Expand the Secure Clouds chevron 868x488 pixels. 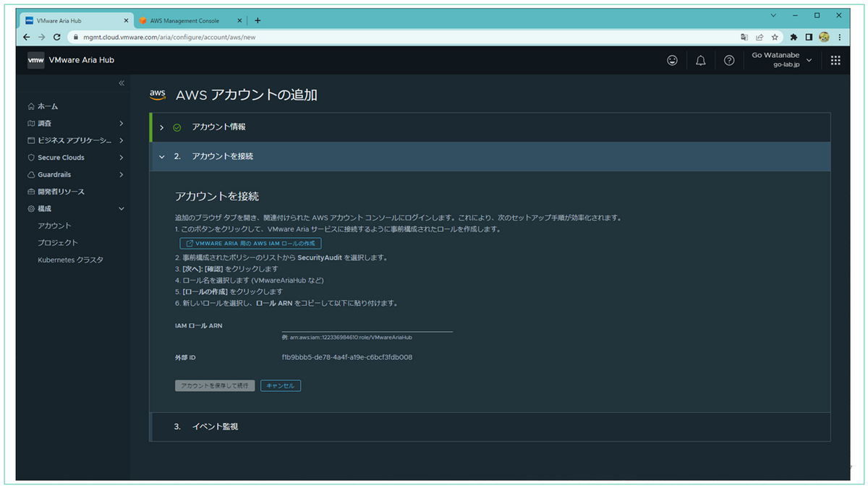(x=121, y=158)
